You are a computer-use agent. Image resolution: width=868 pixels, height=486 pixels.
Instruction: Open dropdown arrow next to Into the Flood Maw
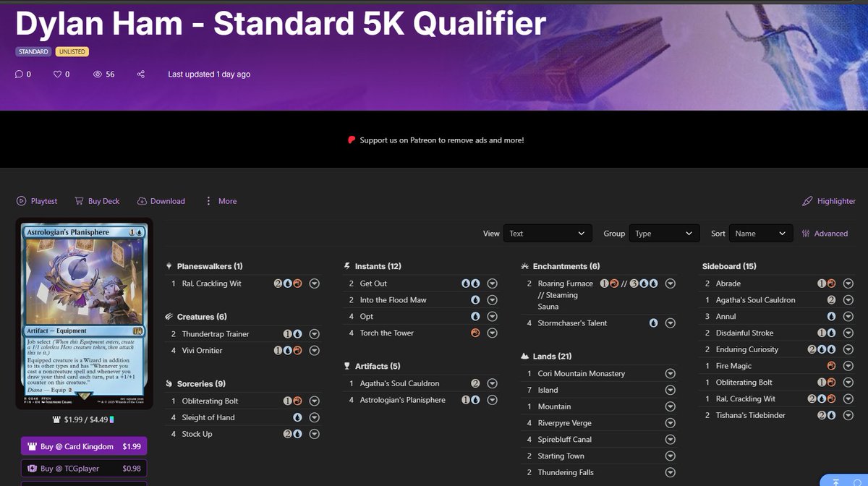point(492,300)
